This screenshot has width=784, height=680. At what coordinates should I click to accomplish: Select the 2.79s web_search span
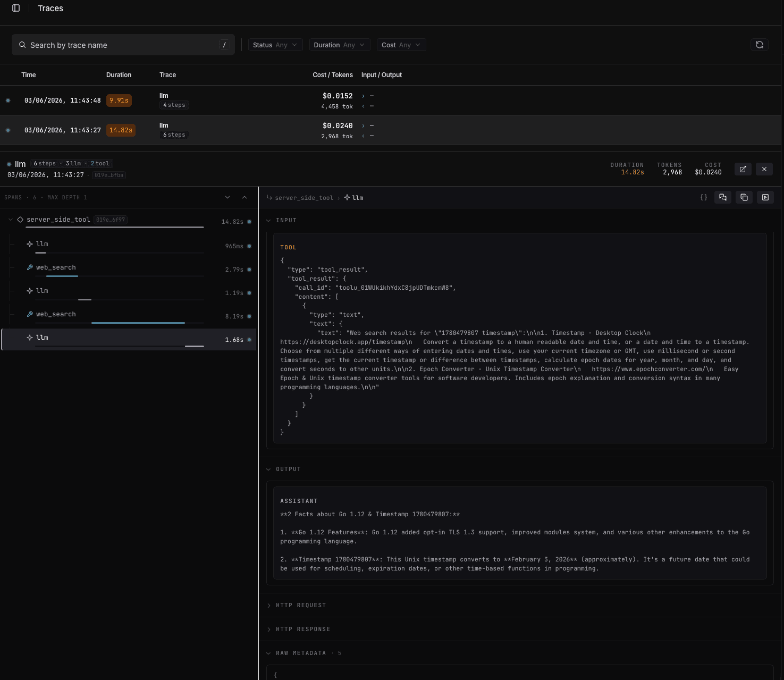click(129, 270)
